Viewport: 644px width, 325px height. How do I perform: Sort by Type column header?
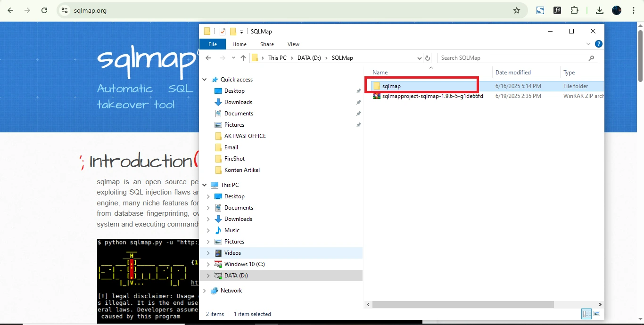point(569,73)
